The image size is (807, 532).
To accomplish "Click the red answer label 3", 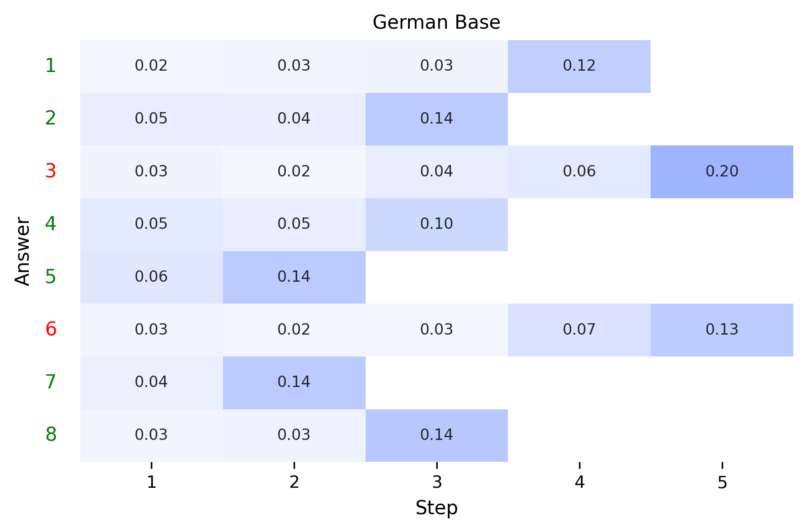I will point(51,171).
